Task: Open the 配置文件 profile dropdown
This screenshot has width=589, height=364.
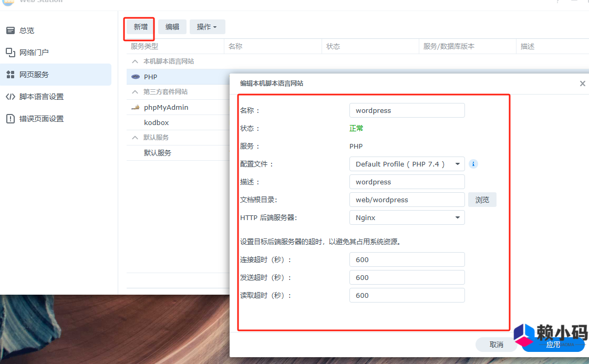Action: (407, 164)
